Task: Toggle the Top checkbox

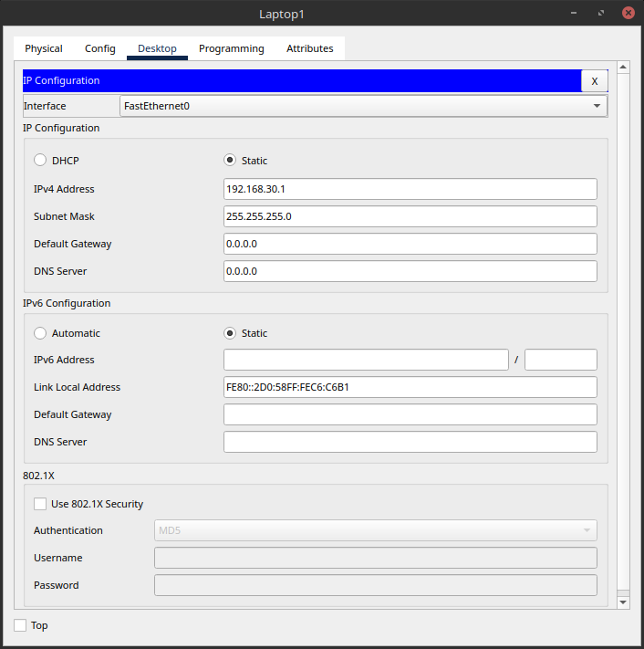Action: (x=20, y=625)
